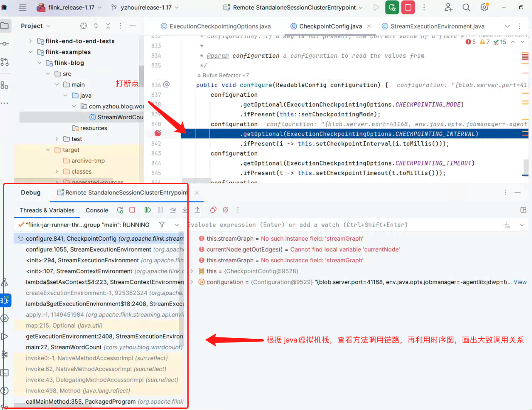Open Structure tool window icon
Image resolution: width=532 pixels, height=410 pixels.
coord(5,85)
